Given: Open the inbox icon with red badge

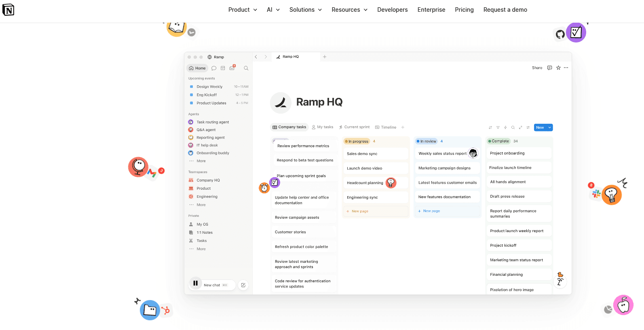Looking at the screenshot, I should click(x=232, y=68).
